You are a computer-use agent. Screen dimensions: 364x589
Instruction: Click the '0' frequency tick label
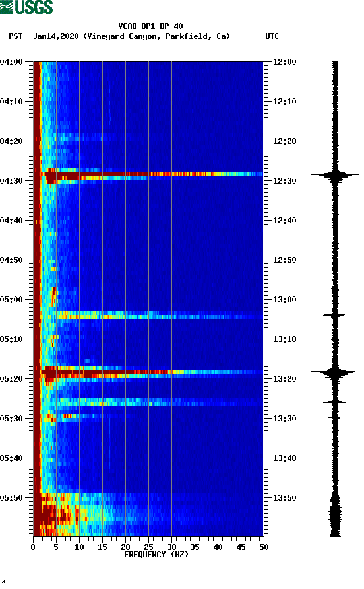coord(33,547)
